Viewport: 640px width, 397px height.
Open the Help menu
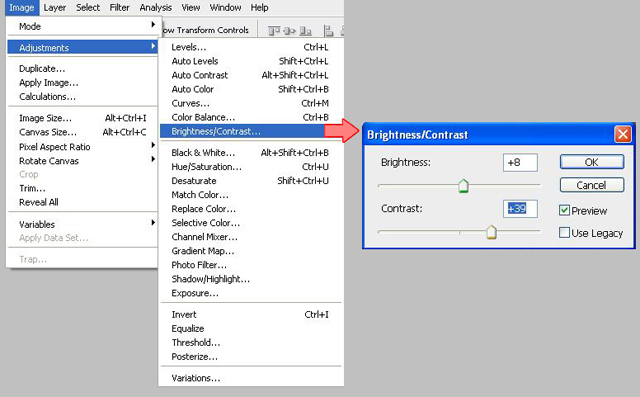tap(259, 8)
